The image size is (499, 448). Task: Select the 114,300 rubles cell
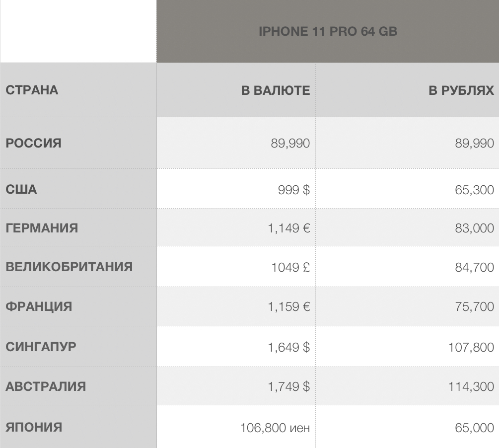pos(471,387)
